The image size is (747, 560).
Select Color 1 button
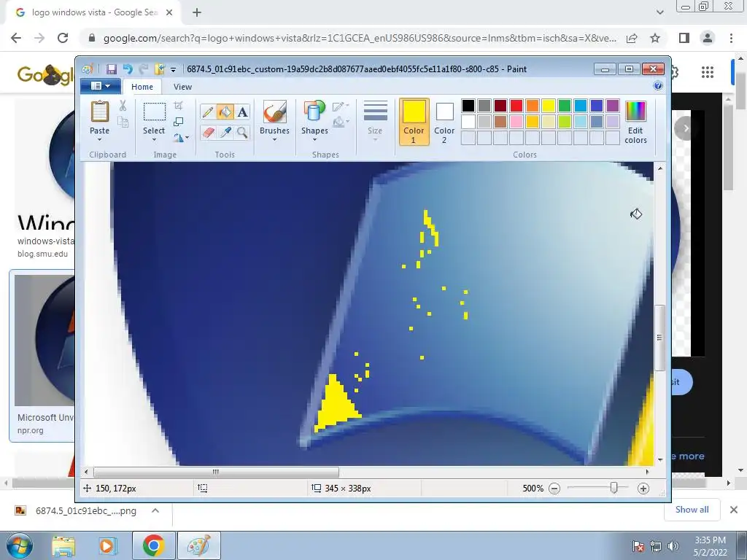414,122
